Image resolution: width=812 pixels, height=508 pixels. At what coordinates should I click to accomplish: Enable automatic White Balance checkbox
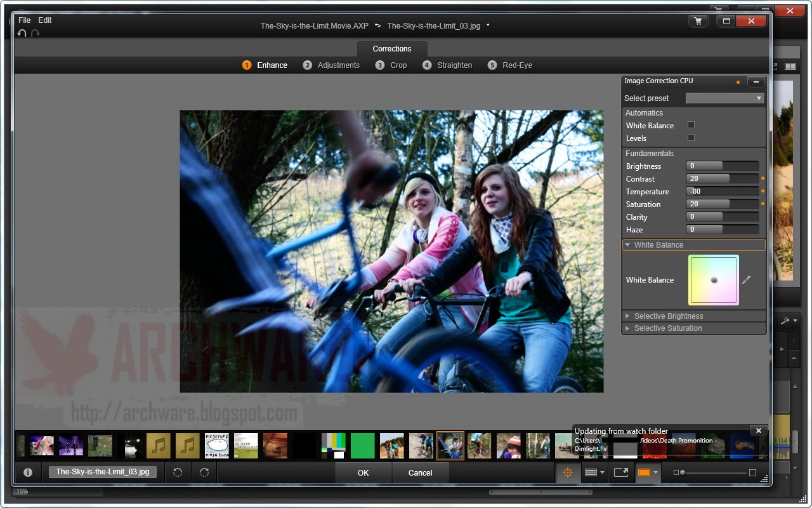691,125
